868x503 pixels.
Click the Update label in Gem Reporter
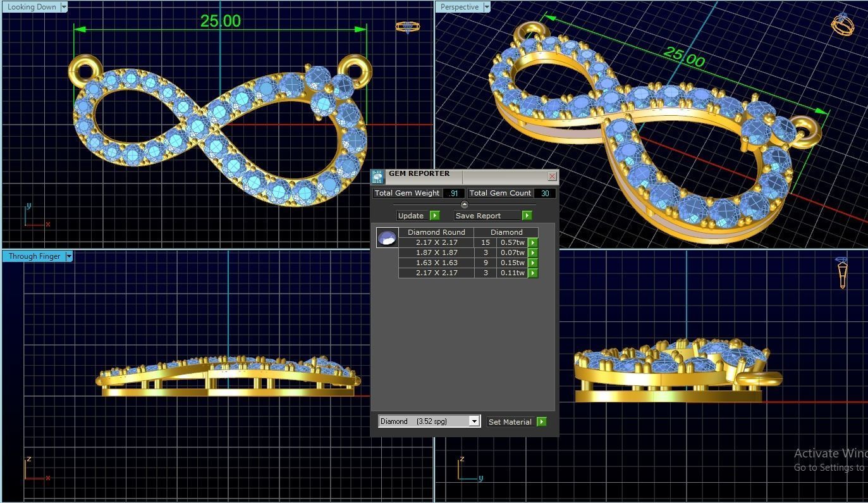click(x=411, y=216)
